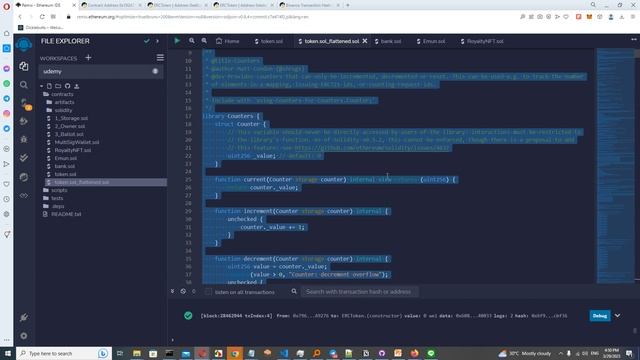The height and width of the screenshot is (360, 640).
Task: Clear the terminal console icon
Action: coord(183,291)
